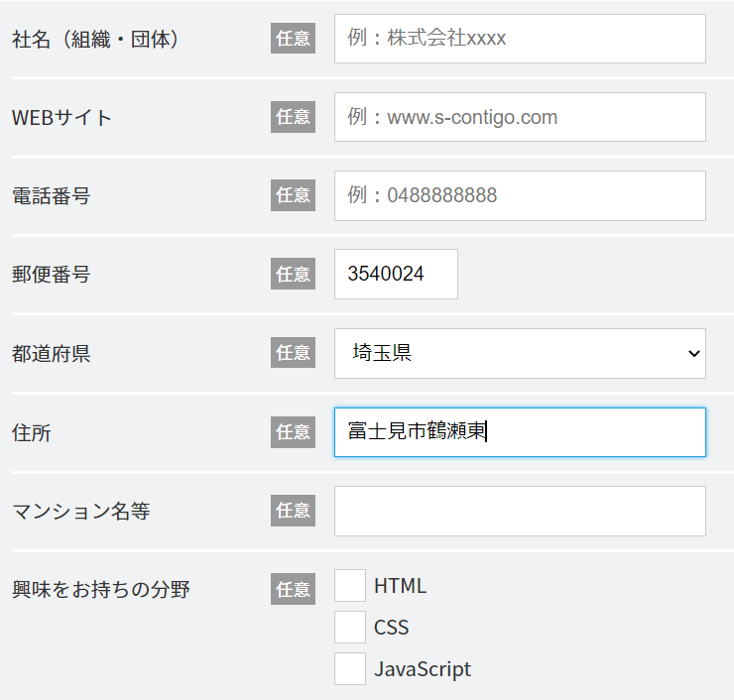Check the HTML checkbox
The image size is (734, 700).
point(350,585)
